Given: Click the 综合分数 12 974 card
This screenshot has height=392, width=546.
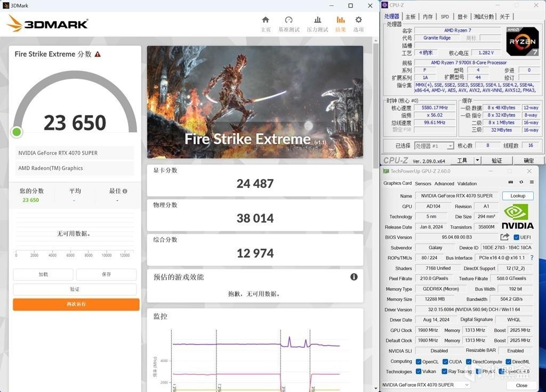Looking at the screenshot, I should click(255, 250).
